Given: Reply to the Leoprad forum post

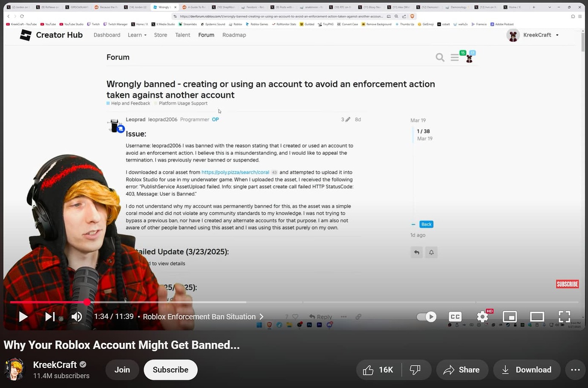Looking at the screenshot, I should 320,316.
